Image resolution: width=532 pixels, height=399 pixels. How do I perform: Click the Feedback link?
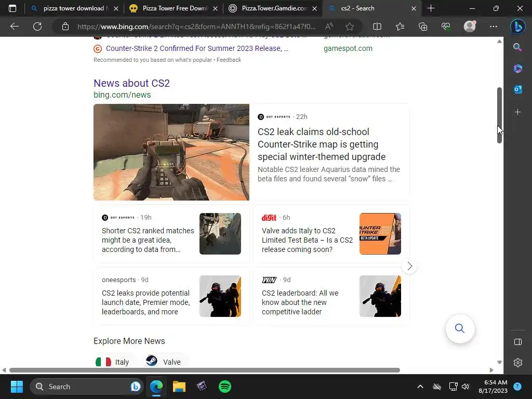pos(229,60)
